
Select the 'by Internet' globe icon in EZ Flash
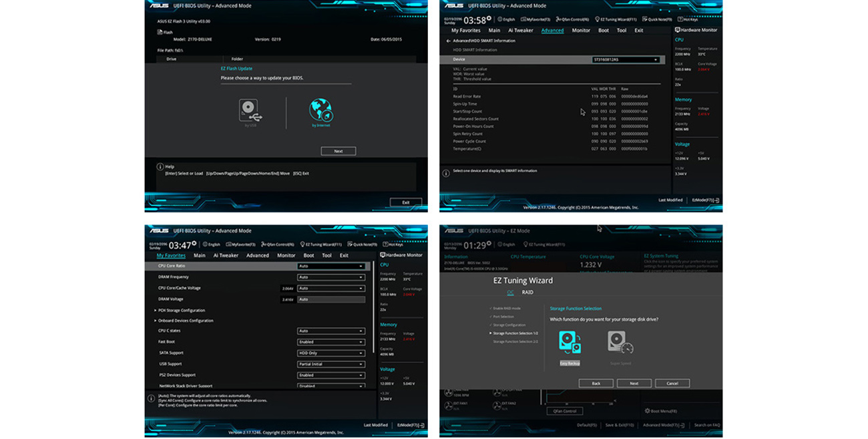click(x=320, y=110)
